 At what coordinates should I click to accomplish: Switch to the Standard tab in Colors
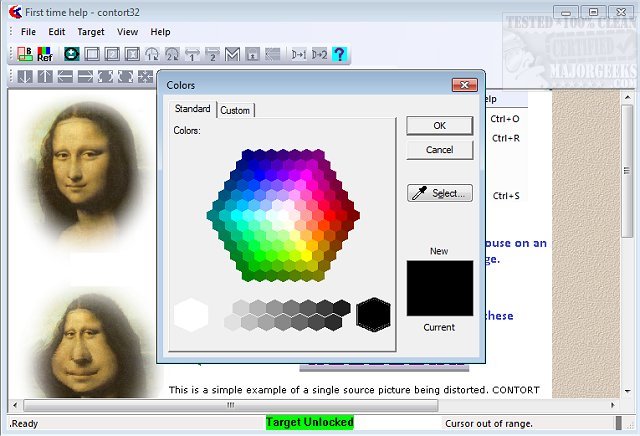(x=193, y=109)
